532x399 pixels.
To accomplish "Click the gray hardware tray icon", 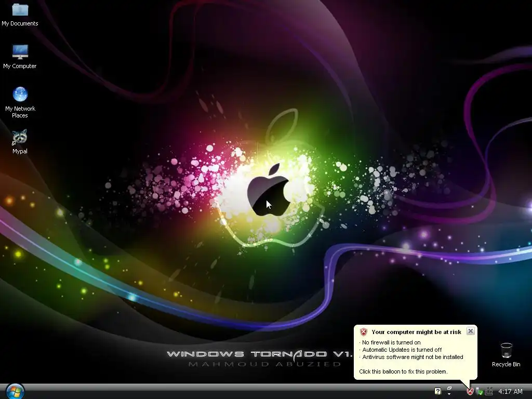I will point(489,392).
